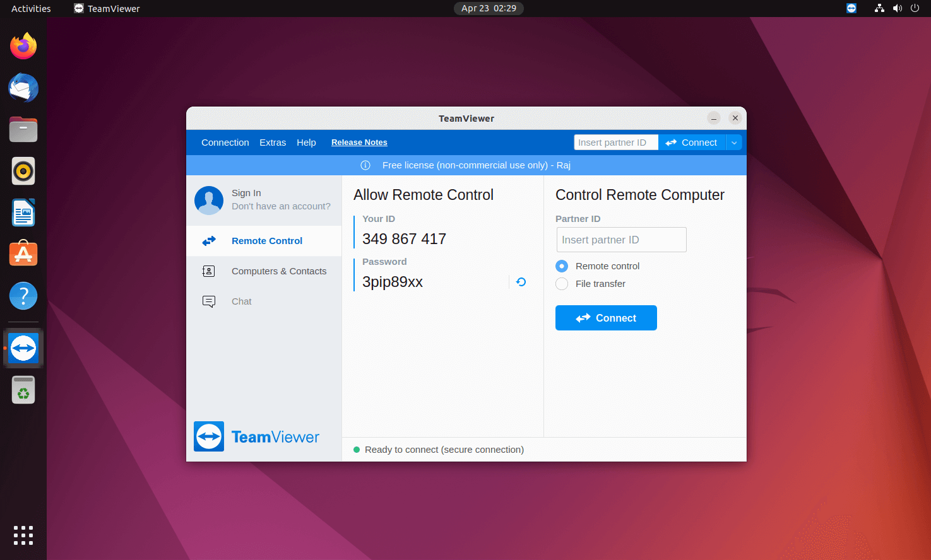Image resolution: width=931 pixels, height=560 pixels.
Task: Launch LibreOffice Writer from the dock
Action: point(23,213)
